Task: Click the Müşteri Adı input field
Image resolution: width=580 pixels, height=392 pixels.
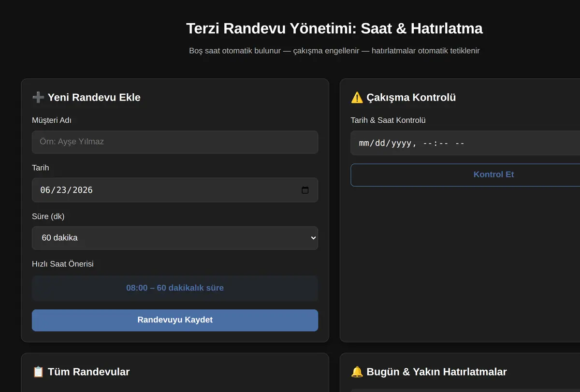Action: (x=175, y=142)
